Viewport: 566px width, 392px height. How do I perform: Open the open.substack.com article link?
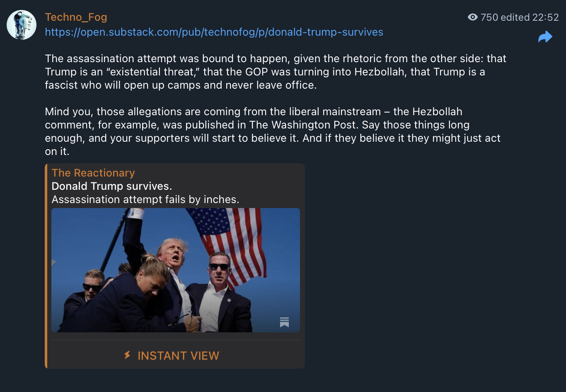214,32
